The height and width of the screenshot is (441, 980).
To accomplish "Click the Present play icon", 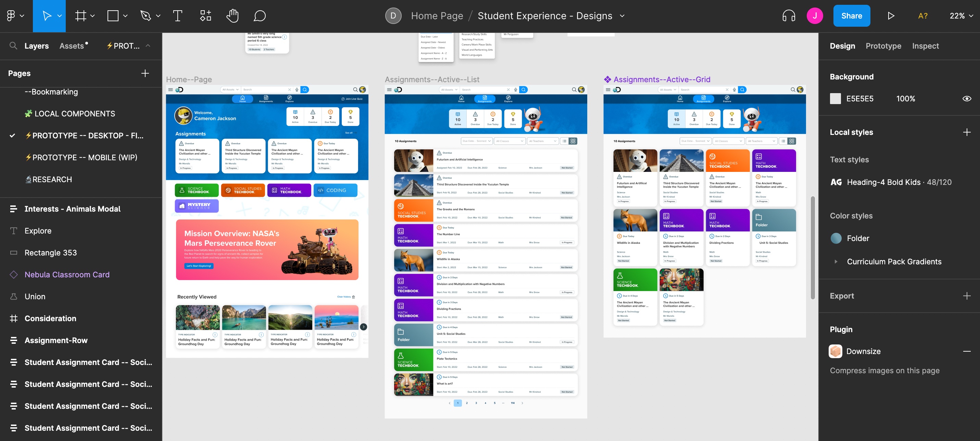I will 891,16.
